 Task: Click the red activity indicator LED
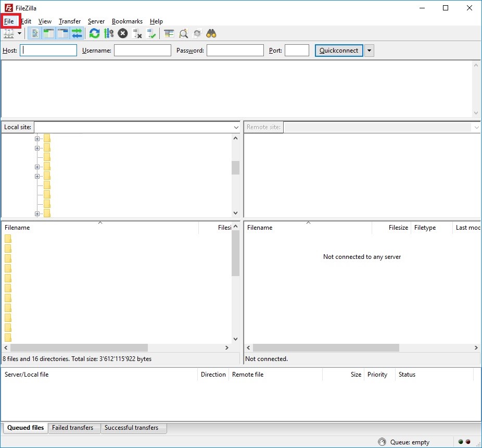(468, 442)
